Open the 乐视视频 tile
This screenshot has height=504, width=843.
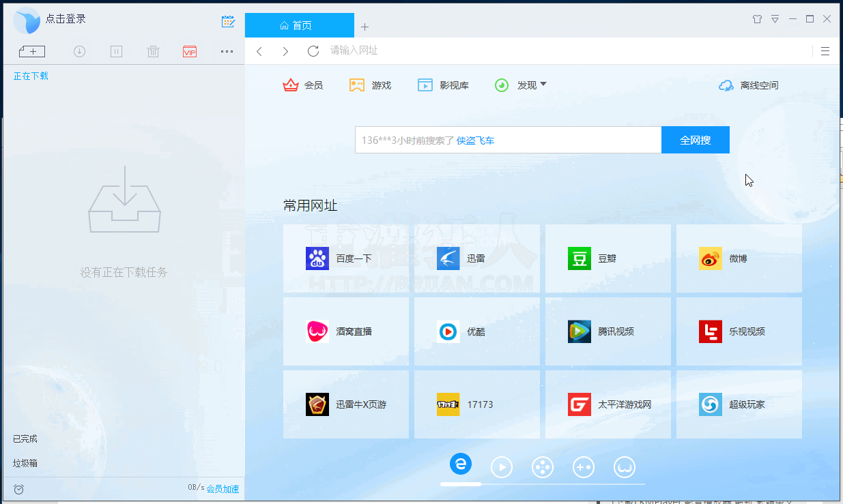739,331
